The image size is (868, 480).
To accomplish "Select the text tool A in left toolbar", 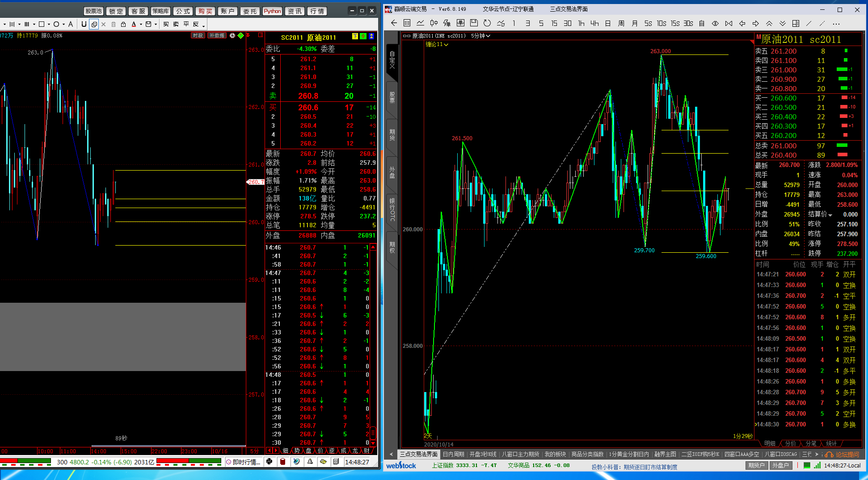I will pyautogui.click(x=71, y=24).
